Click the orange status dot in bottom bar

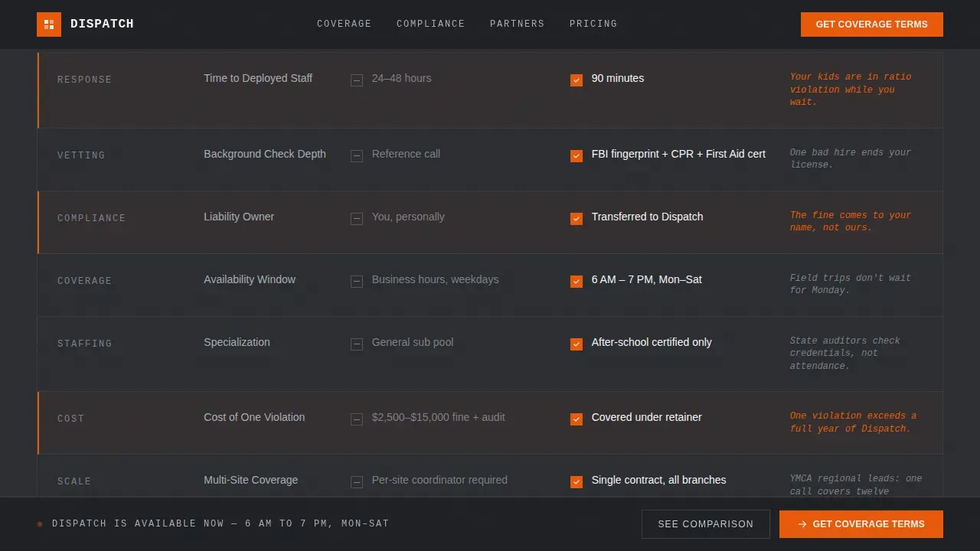tap(40, 524)
